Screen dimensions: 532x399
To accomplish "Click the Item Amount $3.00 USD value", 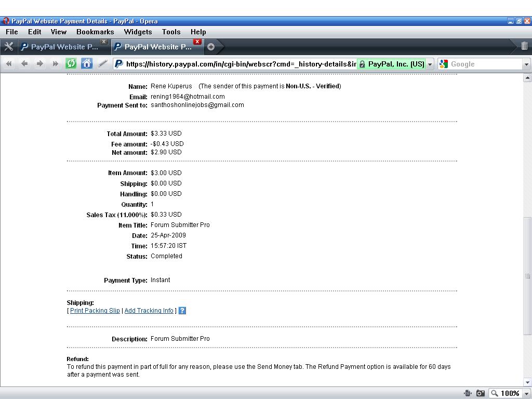I will point(166,172).
